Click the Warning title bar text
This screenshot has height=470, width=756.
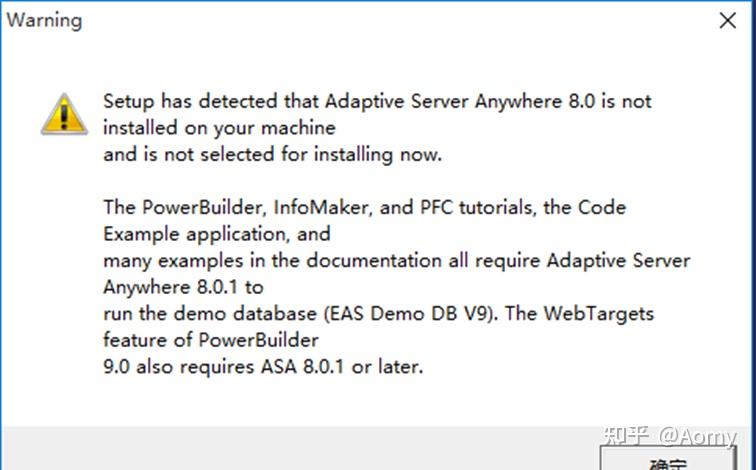click(x=45, y=20)
